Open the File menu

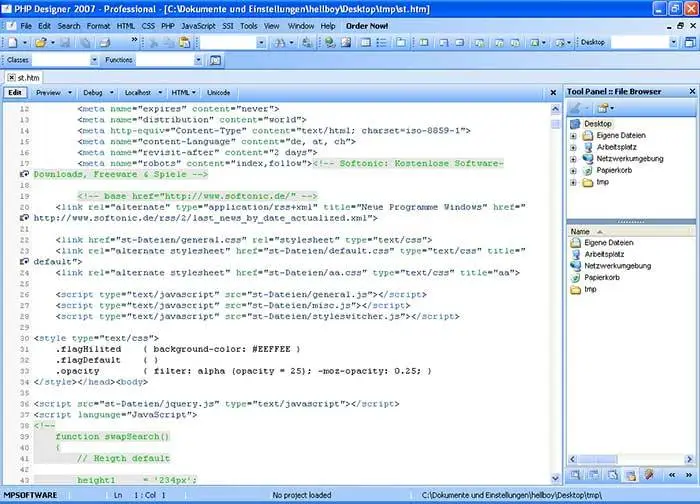[26, 26]
